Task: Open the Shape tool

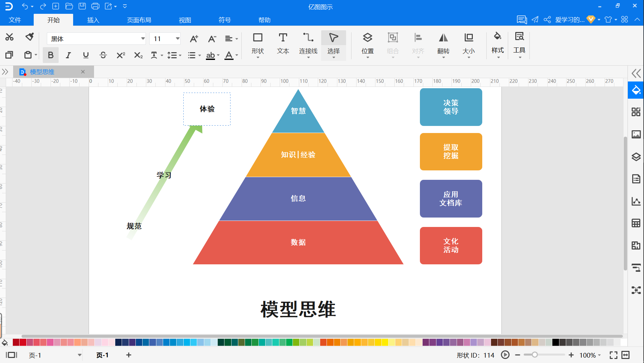Action: [258, 45]
